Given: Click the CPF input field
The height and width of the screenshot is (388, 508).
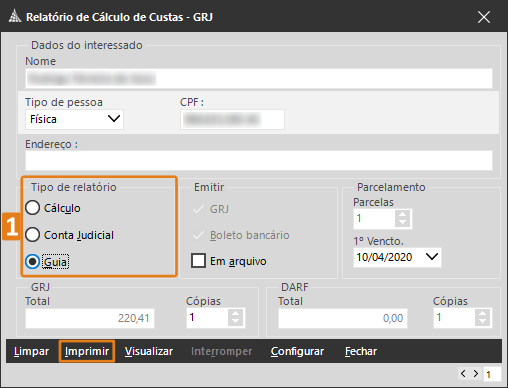Looking at the screenshot, I should [x=232, y=119].
